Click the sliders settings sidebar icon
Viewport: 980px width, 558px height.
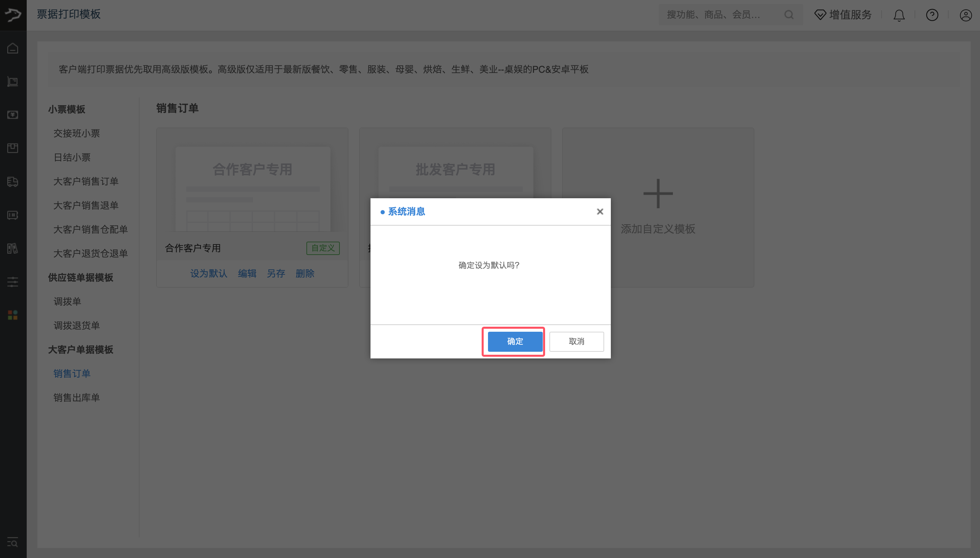(13, 282)
